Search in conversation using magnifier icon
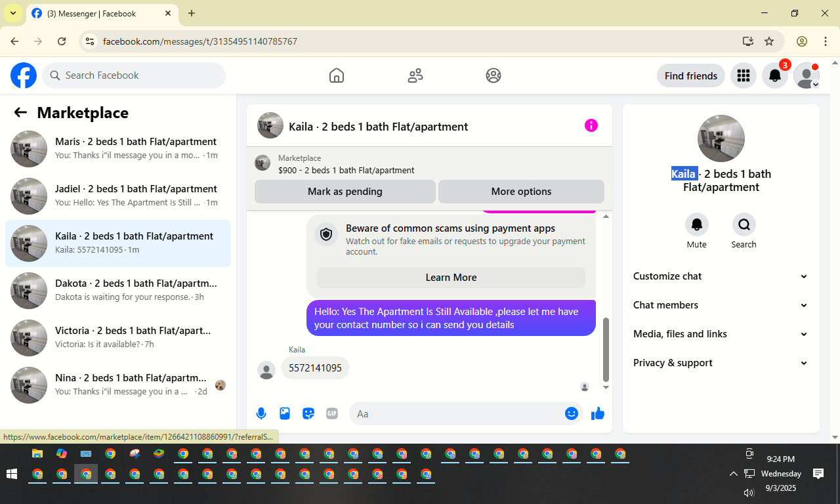The width and height of the screenshot is (840, 504). [744, 225]
